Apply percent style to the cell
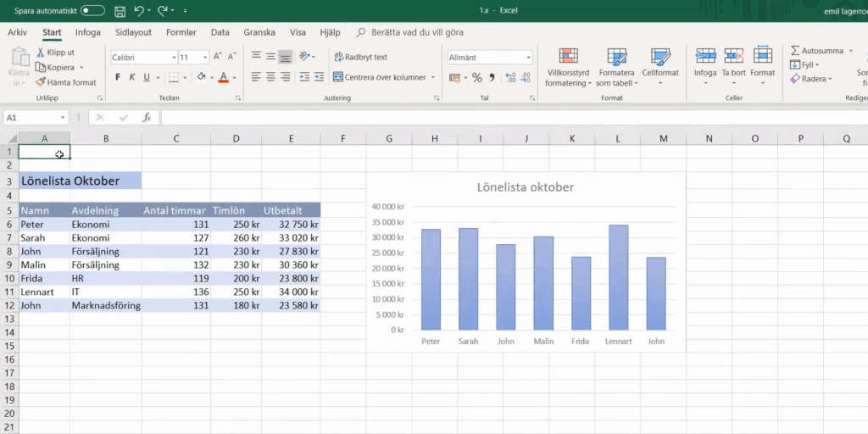Image resolution: width=868 pixels, height=434 pixels. [476, 77]
